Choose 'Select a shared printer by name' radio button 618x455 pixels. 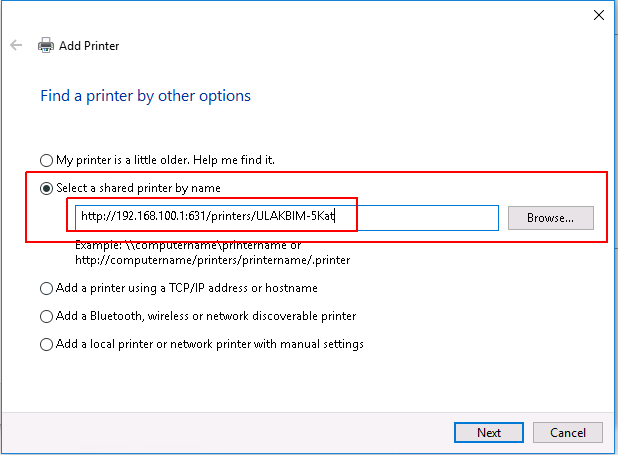click(x=46, y=188)
